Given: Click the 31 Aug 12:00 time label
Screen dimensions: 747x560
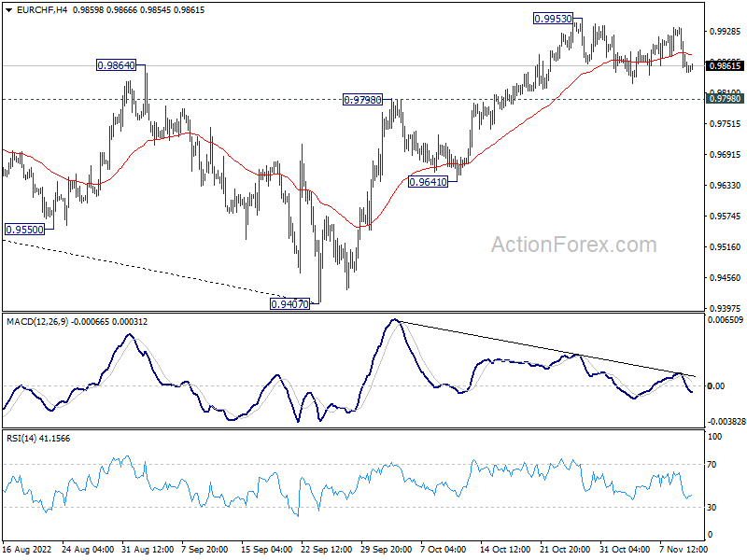Looking at the screenshot, I should 148,549.
